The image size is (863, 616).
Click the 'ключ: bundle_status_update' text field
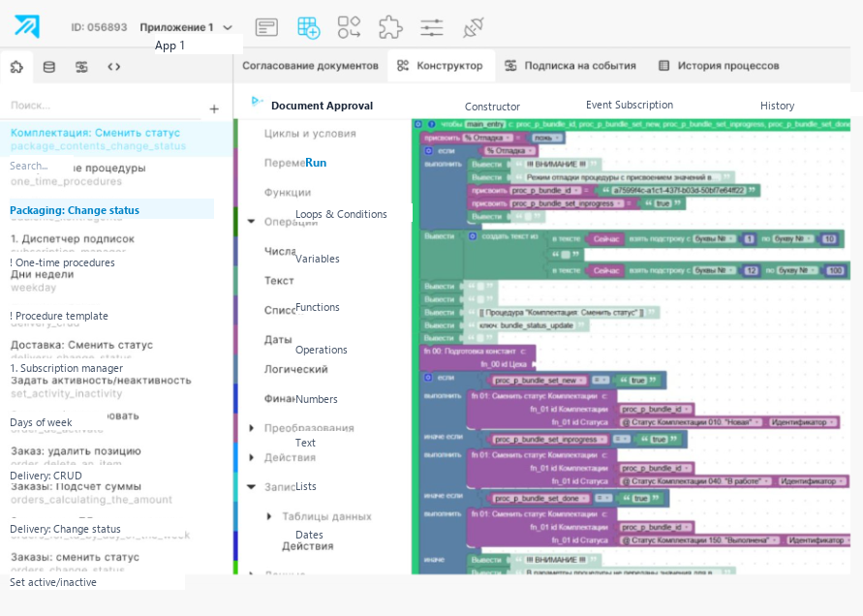(x=526, y=325)
